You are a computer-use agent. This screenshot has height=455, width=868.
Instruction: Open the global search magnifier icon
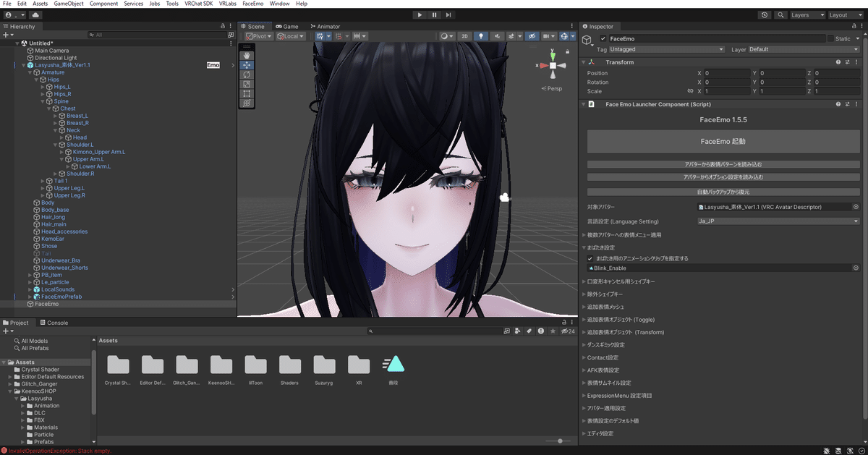coord(781,14)
